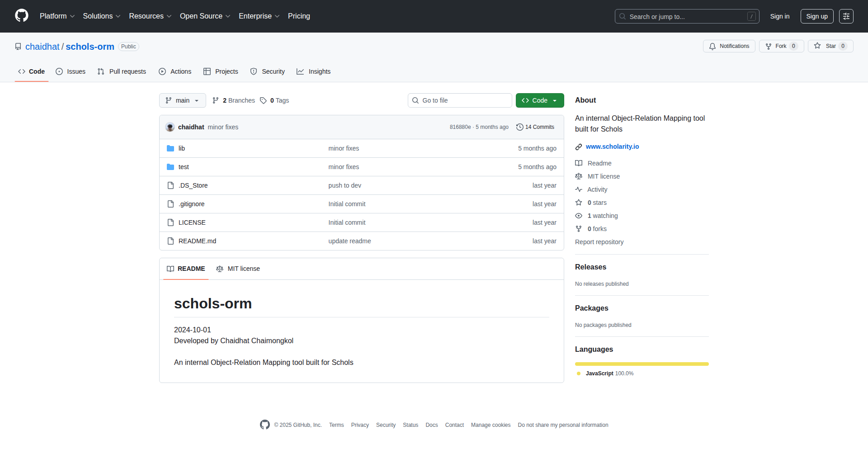
Task: Select the MIT license tab in file viewer
Action: tap(238, 269)
